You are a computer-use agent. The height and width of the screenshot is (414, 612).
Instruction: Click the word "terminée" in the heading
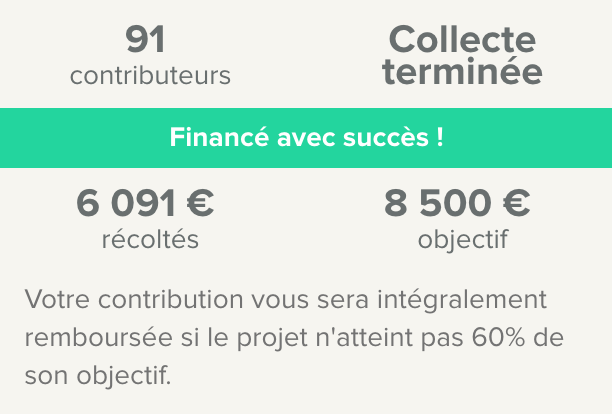pos(462,72)
